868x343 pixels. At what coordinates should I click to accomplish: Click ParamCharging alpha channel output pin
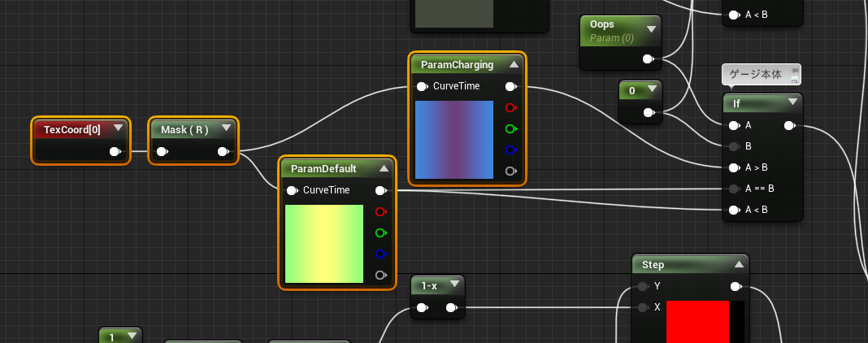click(511, 171)
